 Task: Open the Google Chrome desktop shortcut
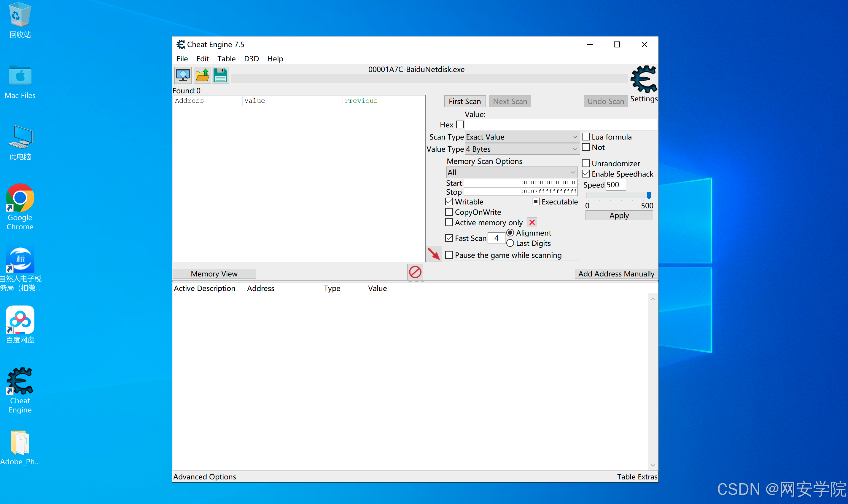tap(20, 198)
